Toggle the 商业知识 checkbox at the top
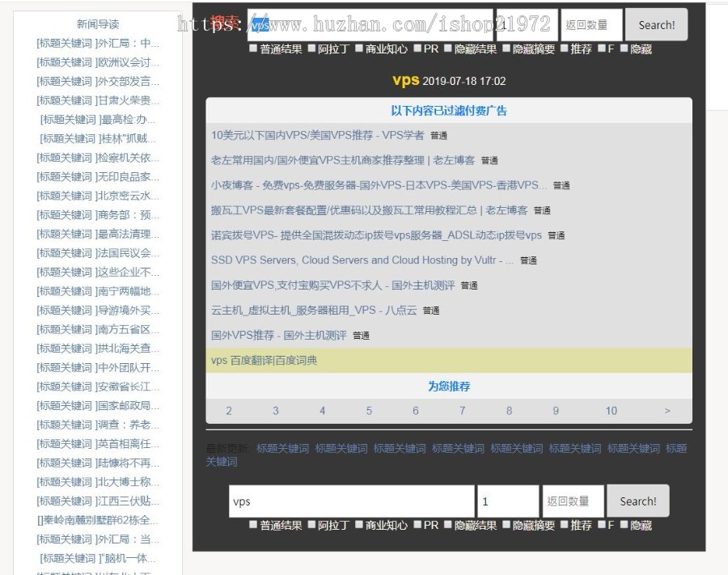Screen dimensions: 728x575 coord(358,49)
